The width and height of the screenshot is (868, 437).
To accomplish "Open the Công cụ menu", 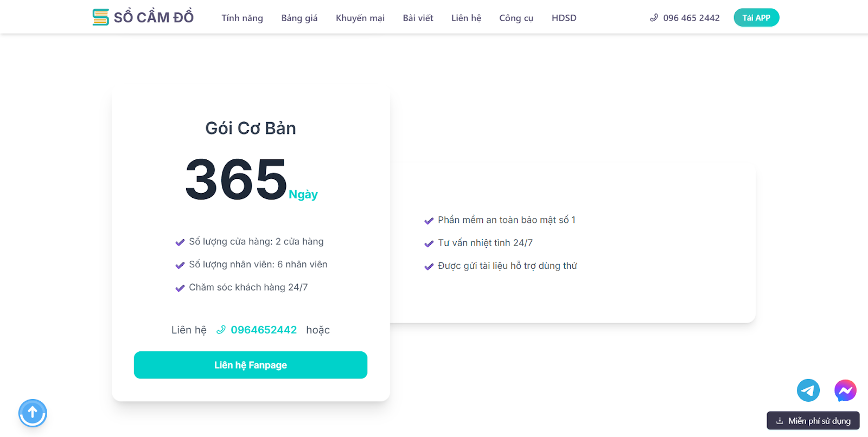I will pyautogui.click(x=516, y=18).
